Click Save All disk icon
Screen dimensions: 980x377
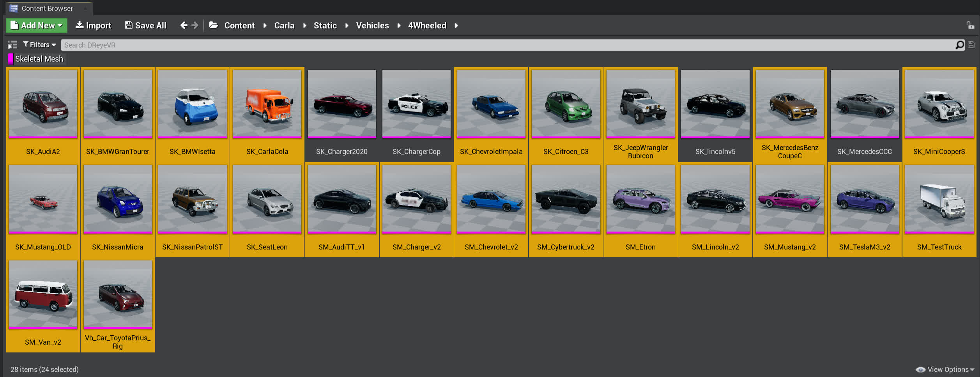[129, 25]
